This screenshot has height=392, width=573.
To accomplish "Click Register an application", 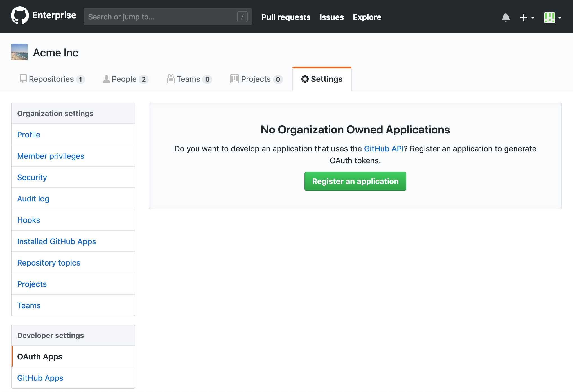I will (x=355, y=181).
